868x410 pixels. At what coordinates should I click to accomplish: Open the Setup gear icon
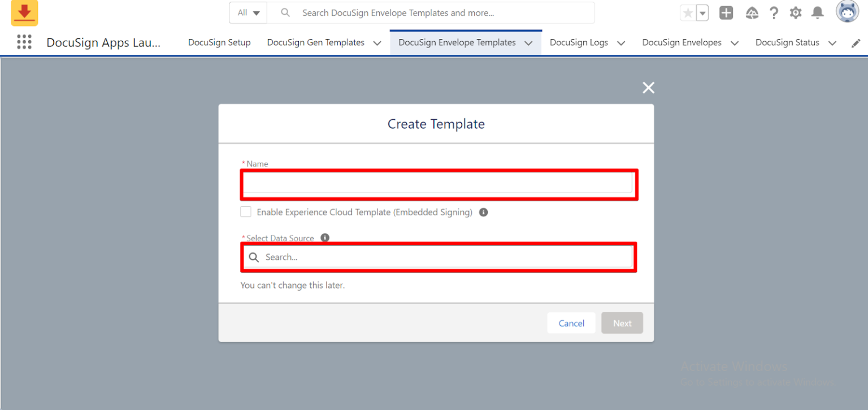[x=796, y=12]
